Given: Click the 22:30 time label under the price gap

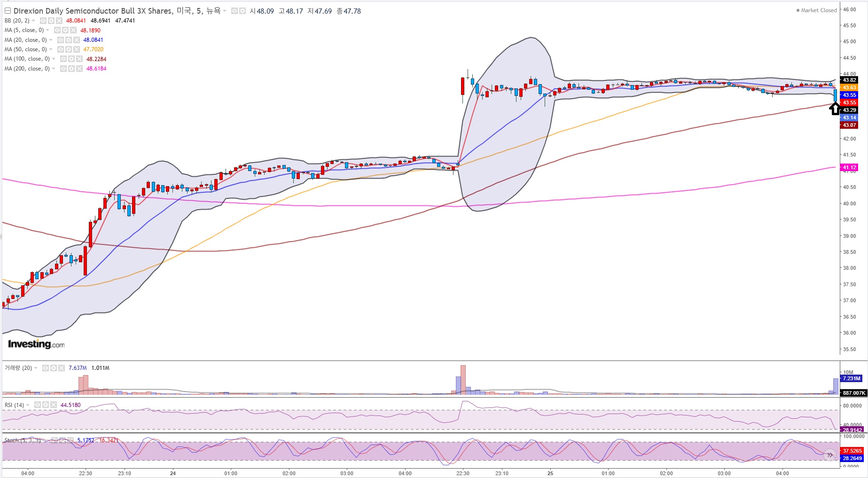Looking at the screenshot, I should (462, 473).
